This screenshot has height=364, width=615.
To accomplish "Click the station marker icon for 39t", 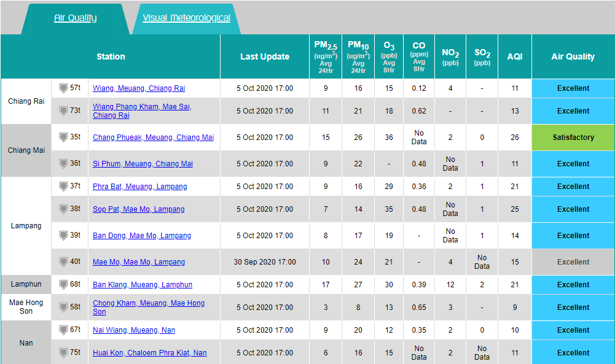I will coord(63,236).
